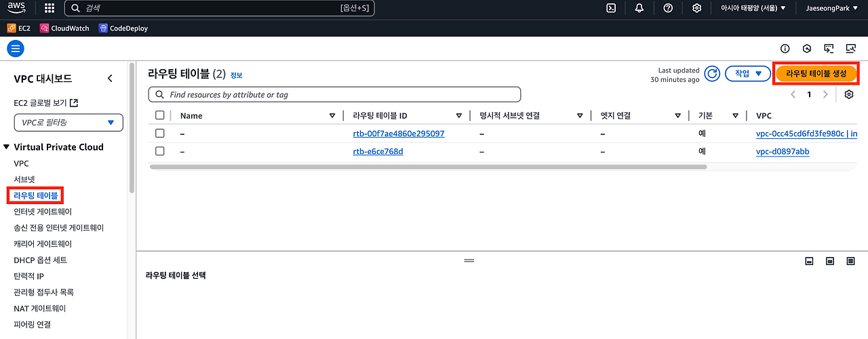Open table preferences gear icon
This screenshot has width=868, height=339.
849,94
